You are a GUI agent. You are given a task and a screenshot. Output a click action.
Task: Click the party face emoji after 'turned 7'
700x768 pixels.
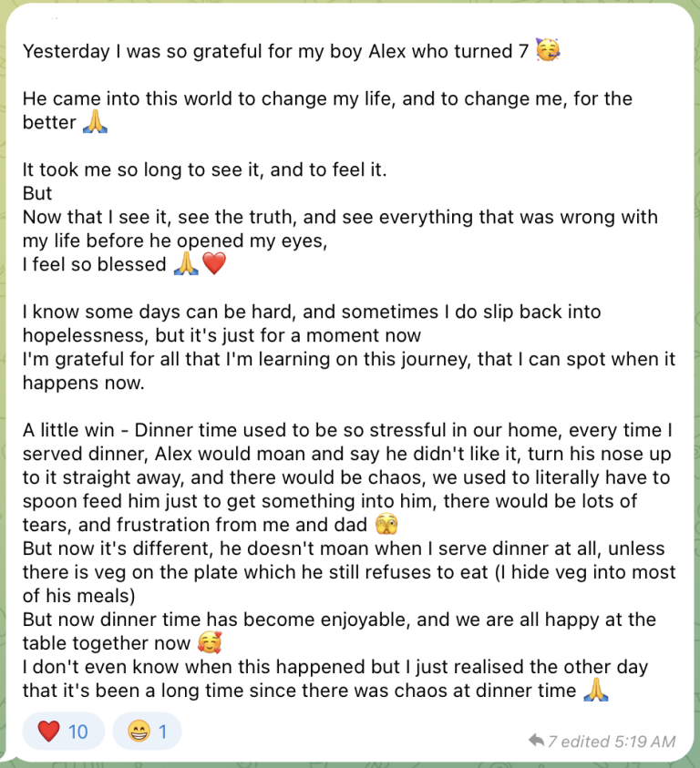548,49
